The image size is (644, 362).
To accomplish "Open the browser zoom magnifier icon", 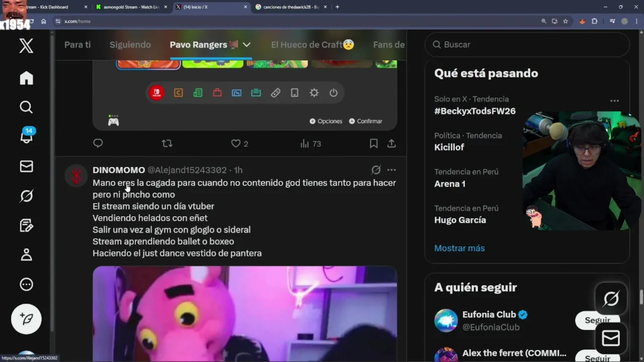I will point(543,21).
